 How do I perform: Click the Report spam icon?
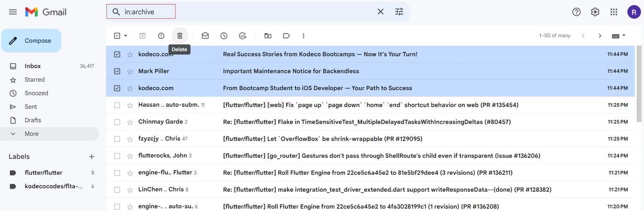pos(161,36)
